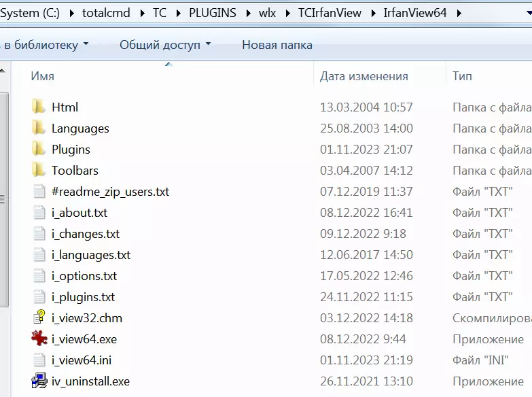Click the i_view32.chm help file icon

point(39,318)
